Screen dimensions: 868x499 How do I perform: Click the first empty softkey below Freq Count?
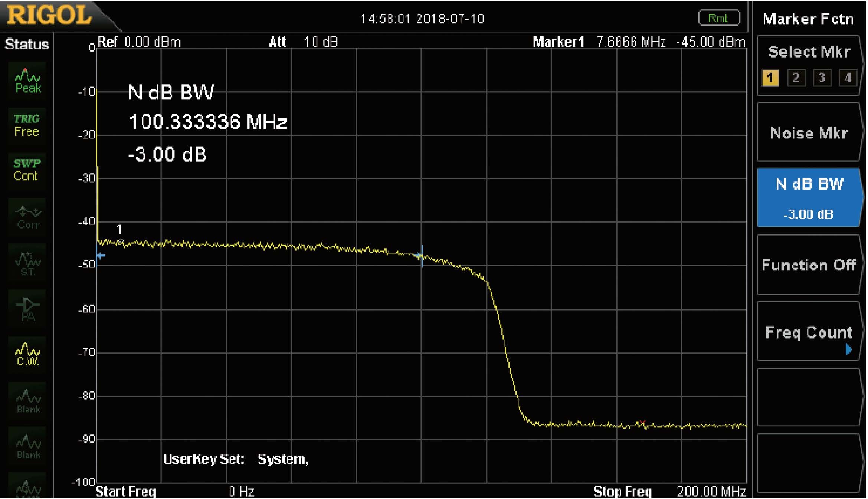pyautogui.click(x=809, y=397)
